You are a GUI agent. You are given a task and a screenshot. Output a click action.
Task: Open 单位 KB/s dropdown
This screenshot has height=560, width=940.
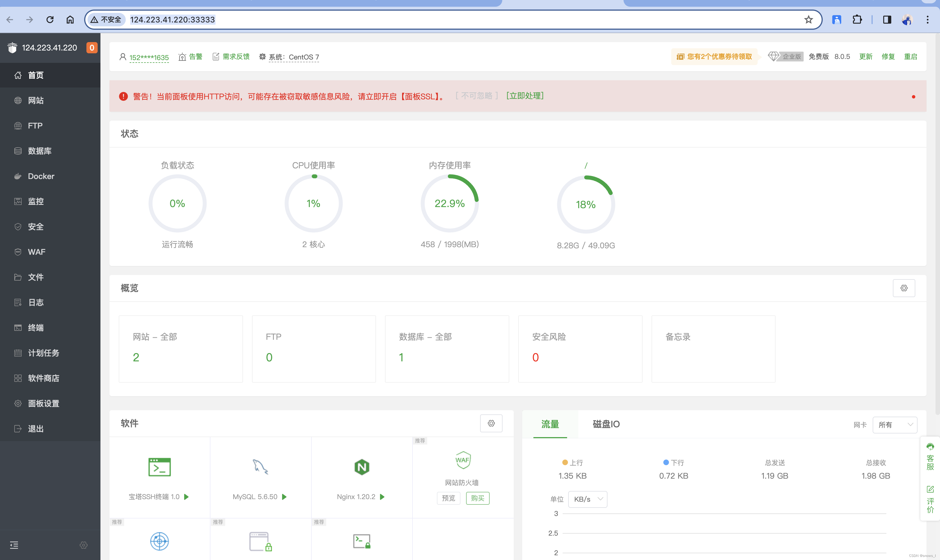pyautogui.click(x=588, y=500)
